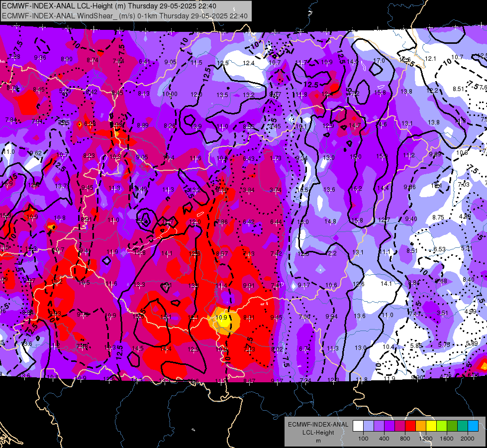Select the lime green legend swatch
487x448 pixels.
442,426
